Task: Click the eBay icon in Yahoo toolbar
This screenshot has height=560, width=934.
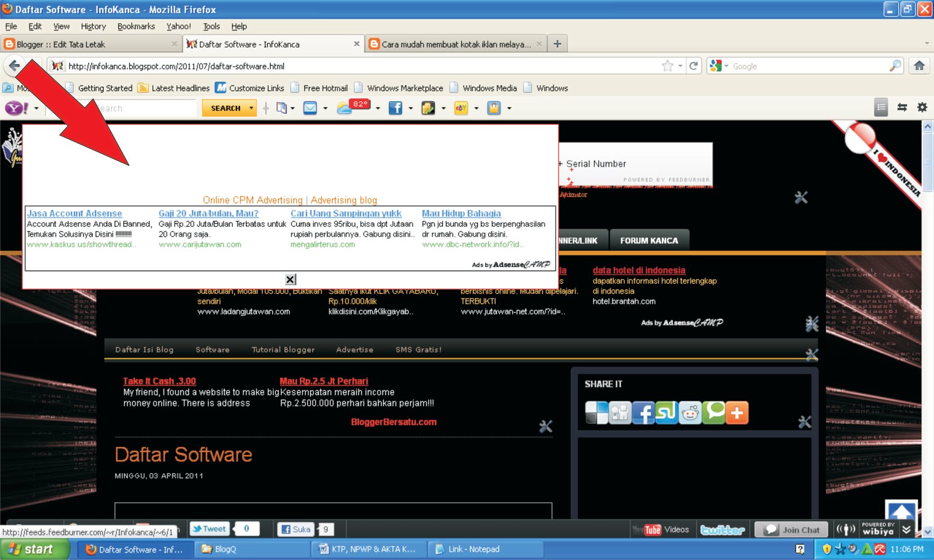Action: click(x=461, y=108)
